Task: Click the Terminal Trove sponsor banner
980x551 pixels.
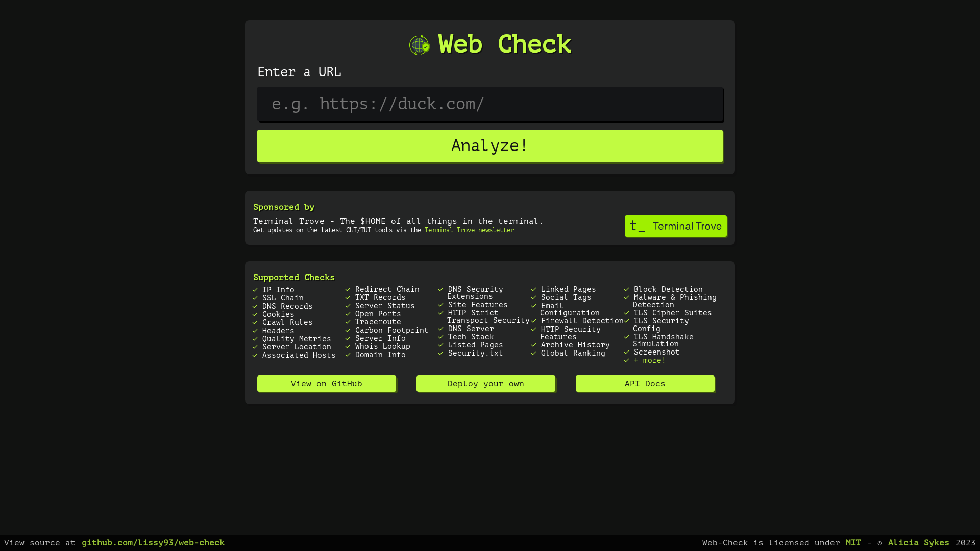Action: [x=676, y=226]
